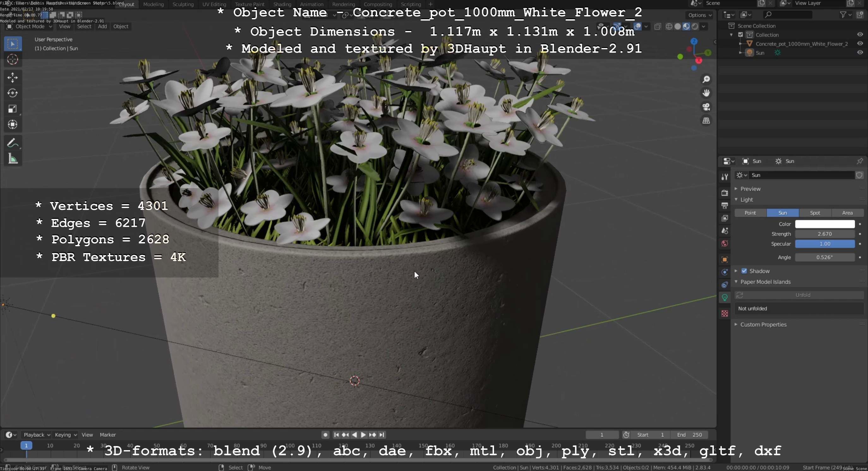Viewport: 868px width, 471px height.
Task: Open the viewport Add menu
Action: click(102, 27)
